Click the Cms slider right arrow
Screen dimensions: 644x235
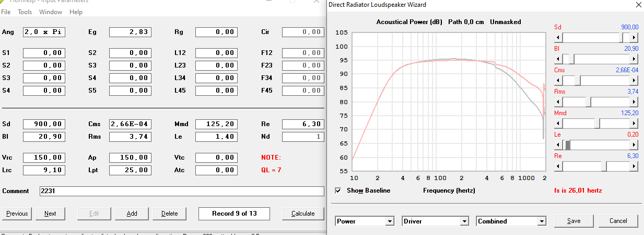634,81
